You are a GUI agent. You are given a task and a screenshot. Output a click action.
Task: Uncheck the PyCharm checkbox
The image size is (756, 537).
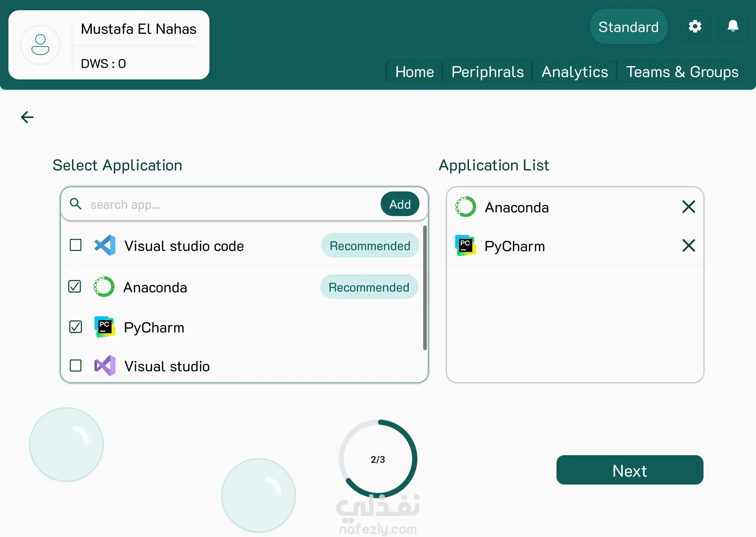(x=76, y=327)
